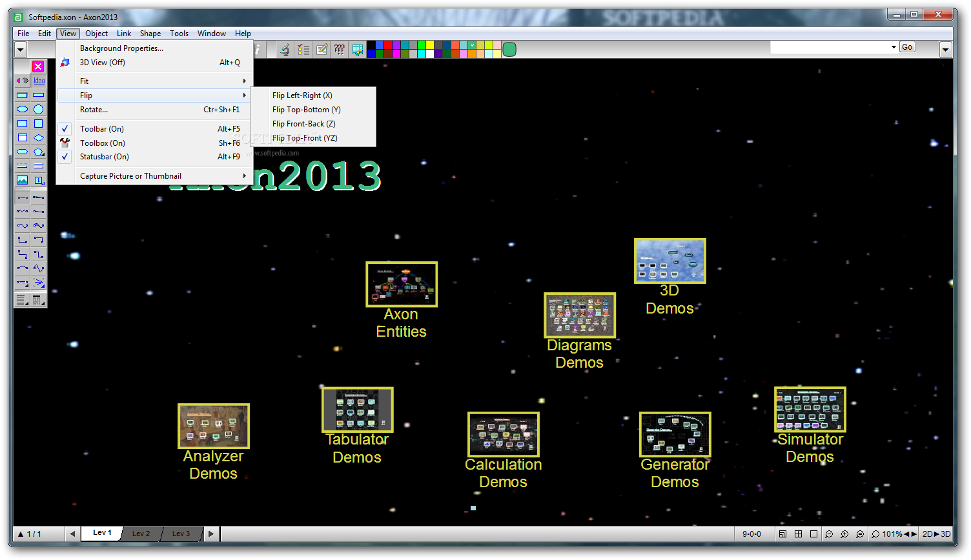Open the Axon Entities thumbnail
Viewport: 971px width, 560px height.
tap(402, 284)
